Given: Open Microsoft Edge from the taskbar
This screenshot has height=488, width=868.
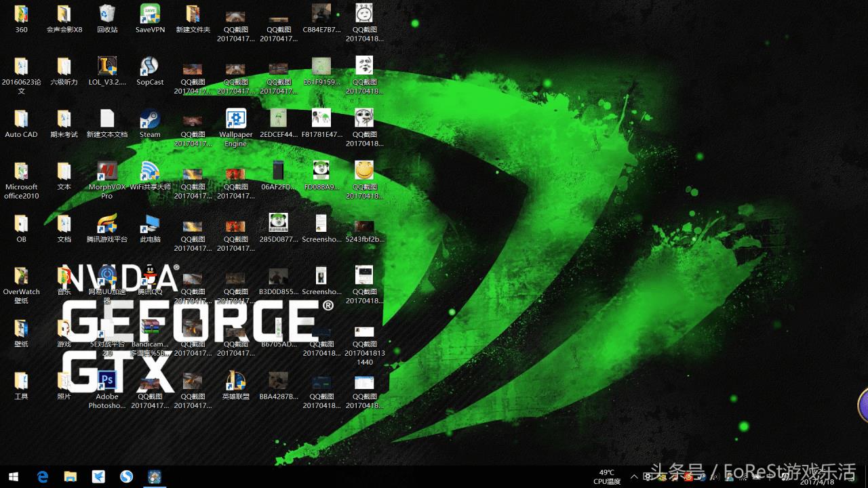Looking at the screenshot, I should pos(42,476).
